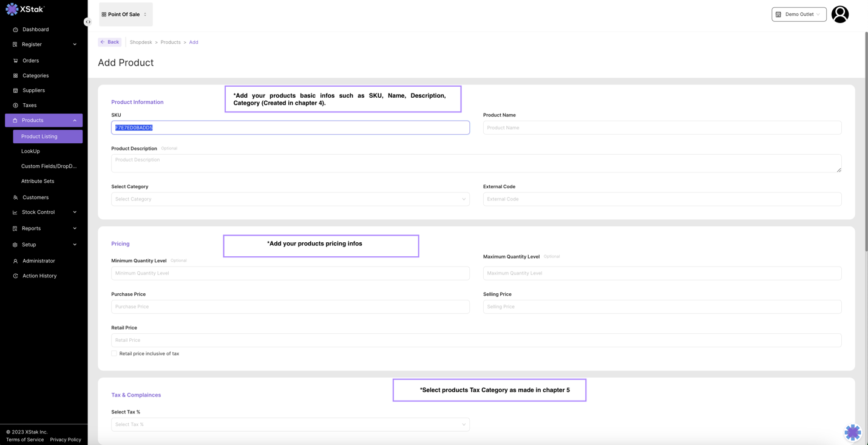Open the Demo Outlet selector
Viewport: 868px width, 445px height.
tap(798, 15)
